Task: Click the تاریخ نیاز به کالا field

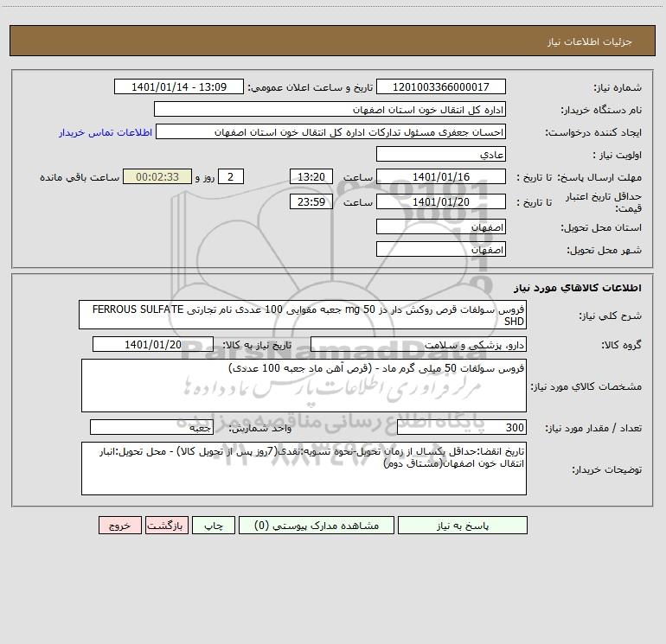Action: pyautogui.click(x=153, y=344)
